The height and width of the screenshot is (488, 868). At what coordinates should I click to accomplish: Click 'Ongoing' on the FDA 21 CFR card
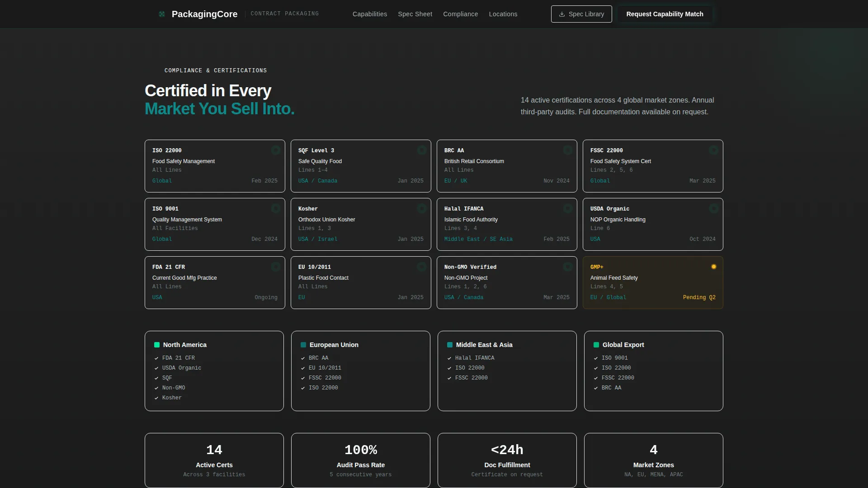(x=266, y=297)
